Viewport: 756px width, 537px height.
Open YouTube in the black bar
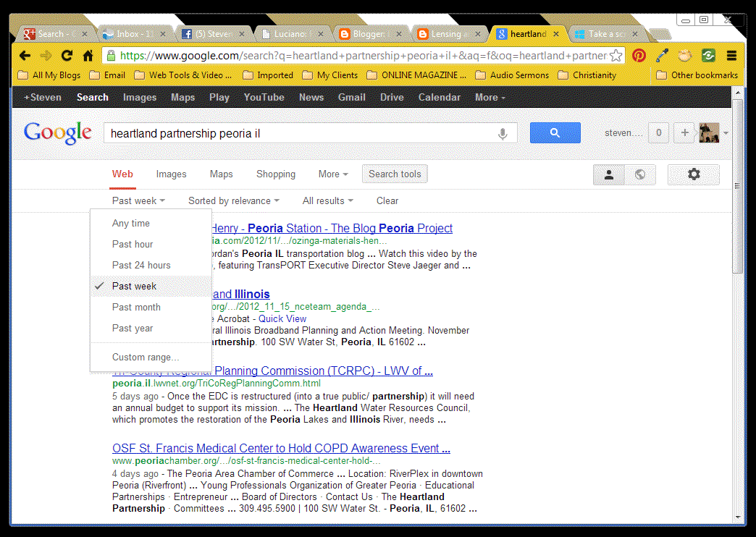coord(264,98)
